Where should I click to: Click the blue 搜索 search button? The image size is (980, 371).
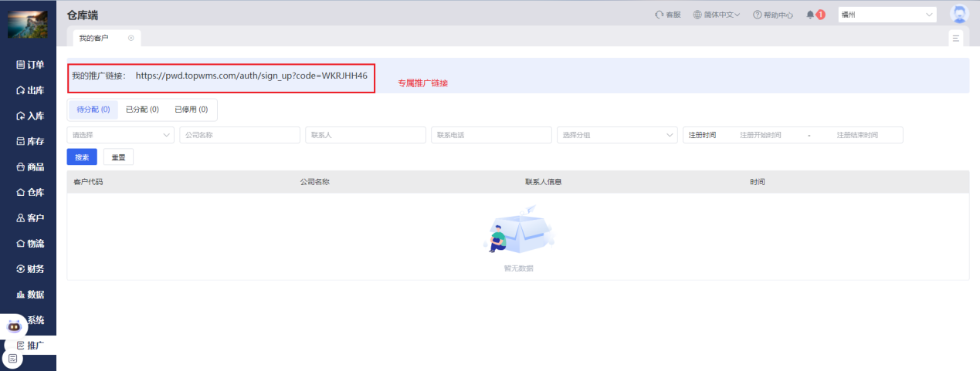coord(82,157)
